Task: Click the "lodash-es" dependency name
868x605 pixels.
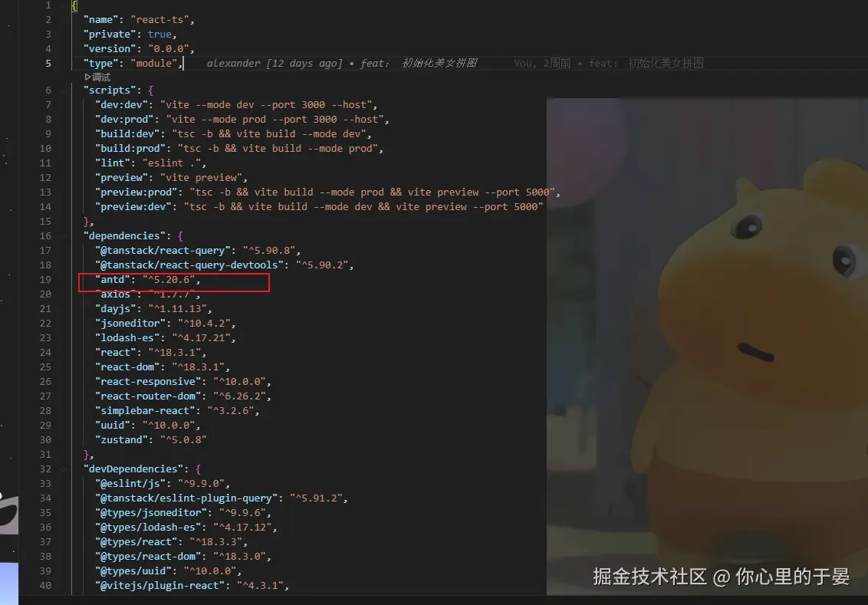Action: pyautogui.click(x=127, y=337)
